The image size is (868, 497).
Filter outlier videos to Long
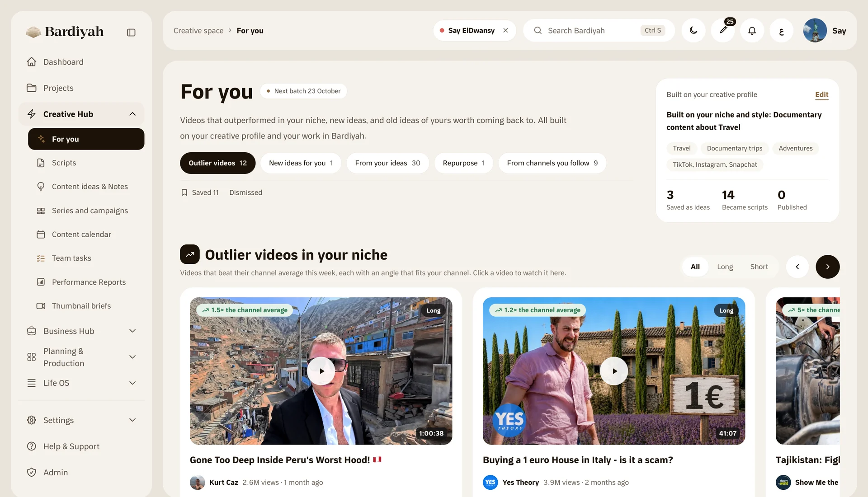pos(725,267)
